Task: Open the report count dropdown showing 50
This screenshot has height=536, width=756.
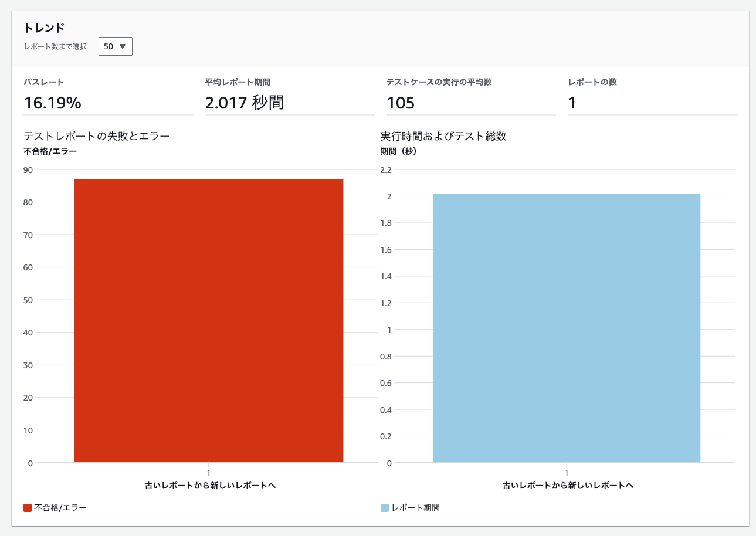Action: click(x=116, y=46)
